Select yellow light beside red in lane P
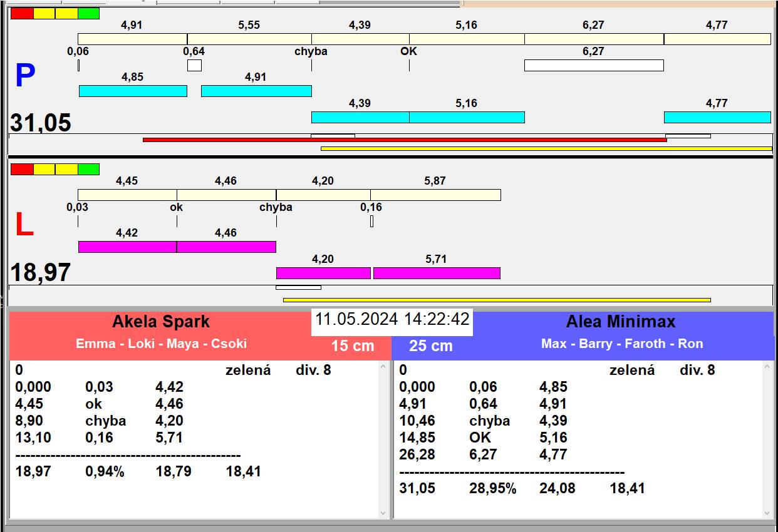The width and height of the screenshot is (778, 532). pyautogui.click(x=44, y=13)
